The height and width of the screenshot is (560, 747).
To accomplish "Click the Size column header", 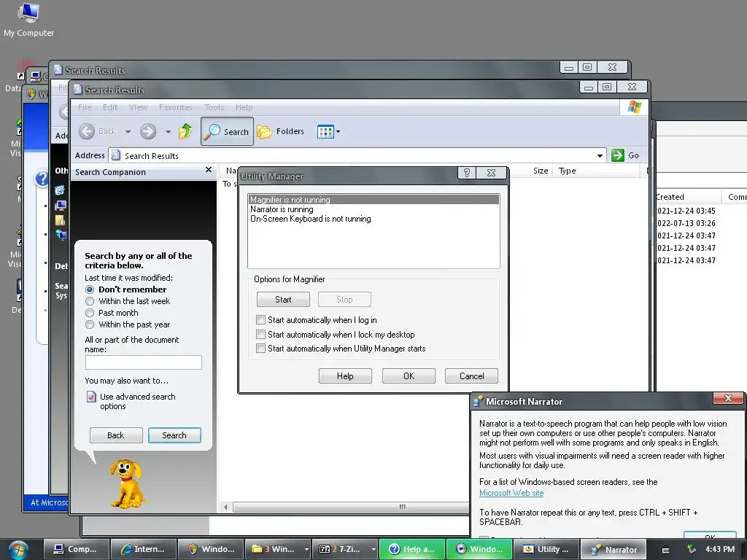I will 541,171.
